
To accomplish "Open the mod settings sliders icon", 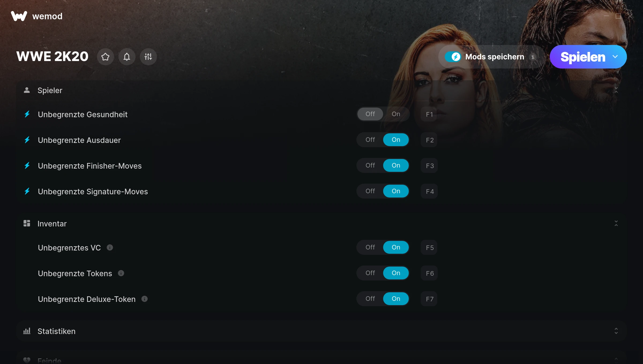I will [148, 57].
